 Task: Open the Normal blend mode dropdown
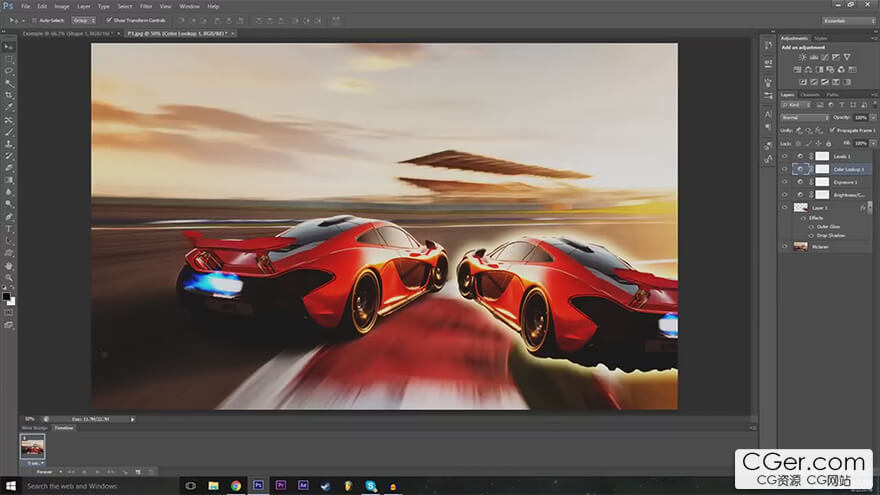(804, 118)
